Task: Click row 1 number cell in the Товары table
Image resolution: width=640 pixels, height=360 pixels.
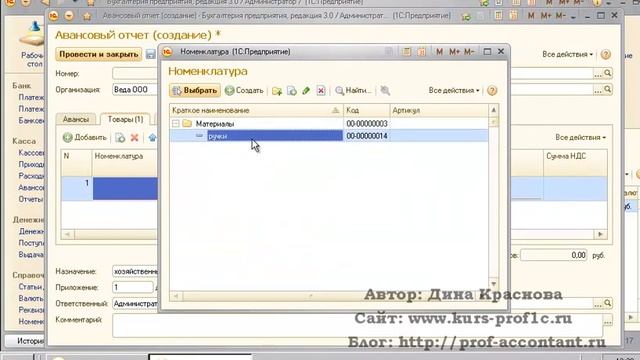Action: pos(77,189)
